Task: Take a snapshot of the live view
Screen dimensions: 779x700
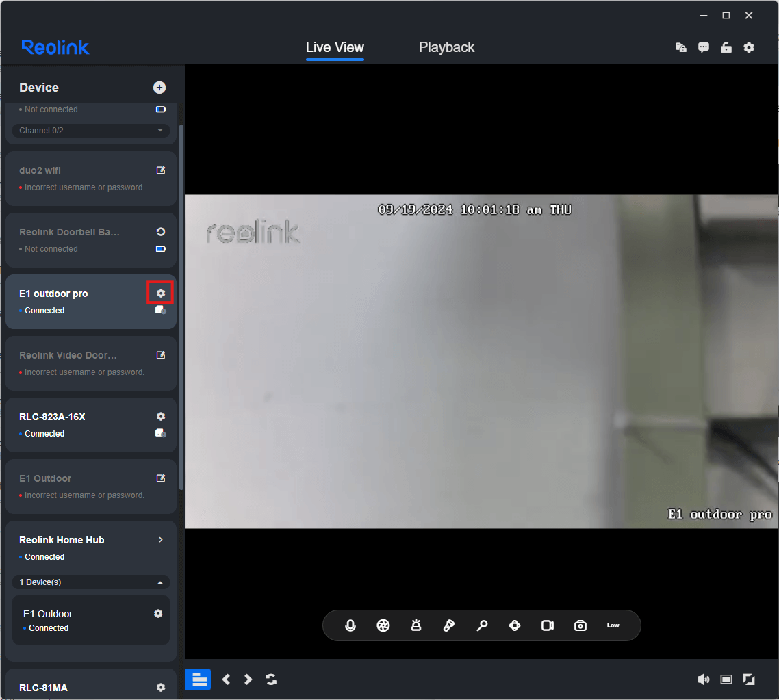Action: 580,625
